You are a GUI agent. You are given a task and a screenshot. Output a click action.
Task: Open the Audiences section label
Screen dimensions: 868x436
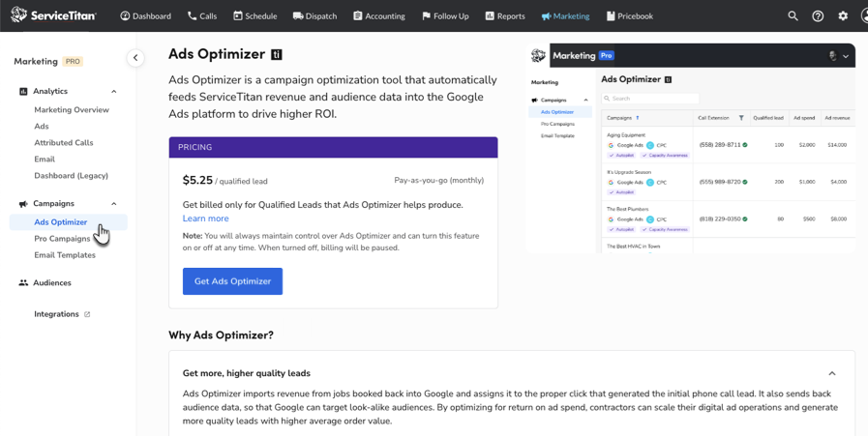(52, 282)
